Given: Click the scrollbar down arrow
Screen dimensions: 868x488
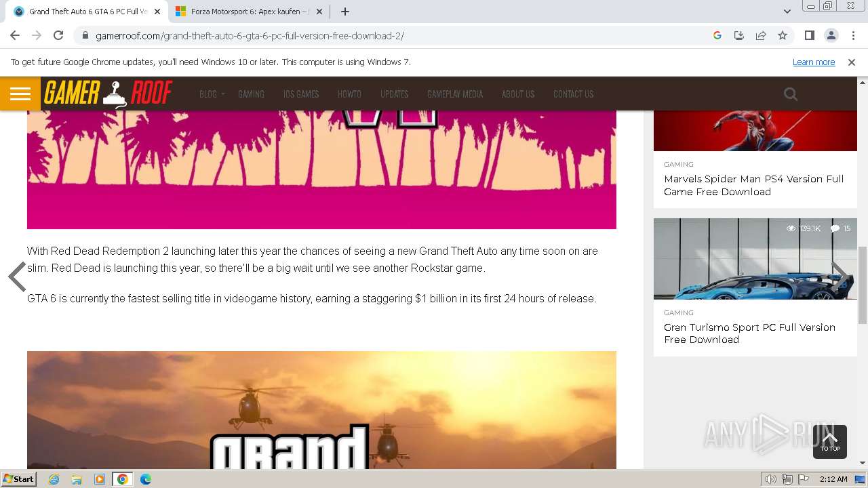Looking at the screenshot, I should (x=863, y=463).
